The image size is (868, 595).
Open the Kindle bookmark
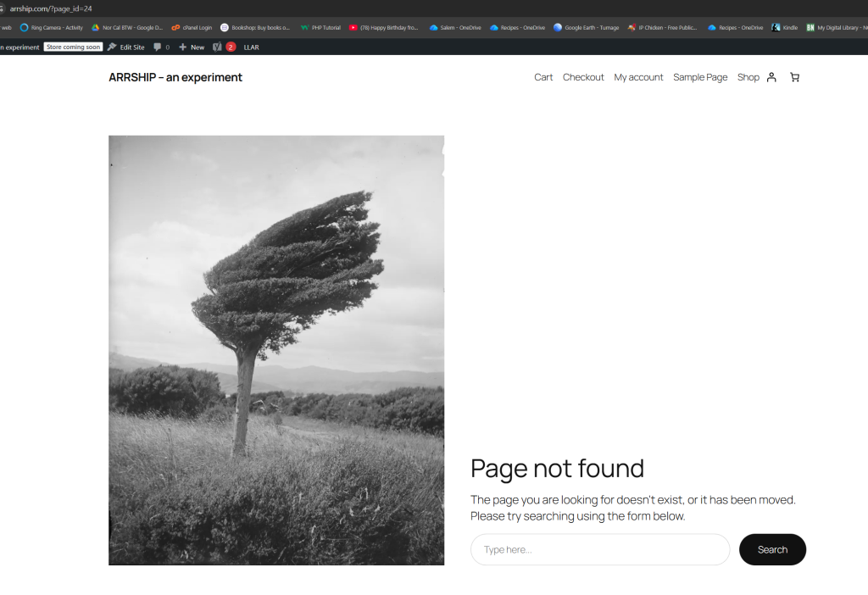pos(784,28)
